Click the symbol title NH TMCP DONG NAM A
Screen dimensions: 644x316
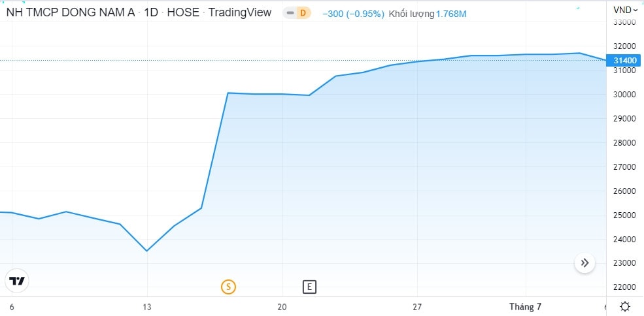tap(70, 12)
